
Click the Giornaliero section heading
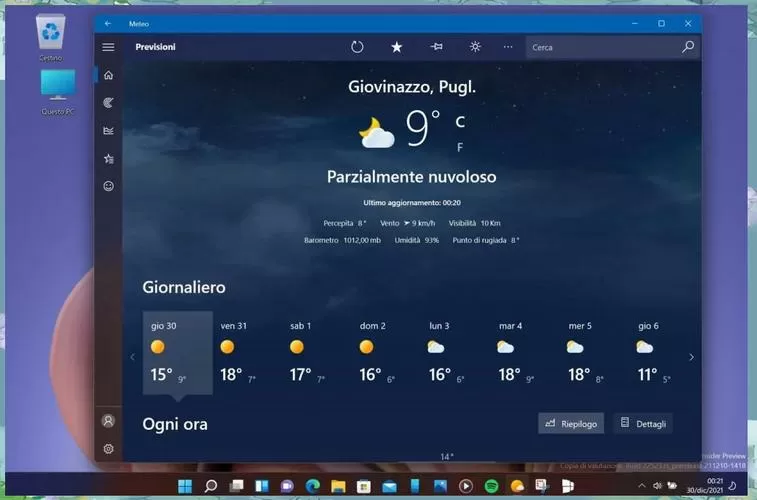coord(183,287)
